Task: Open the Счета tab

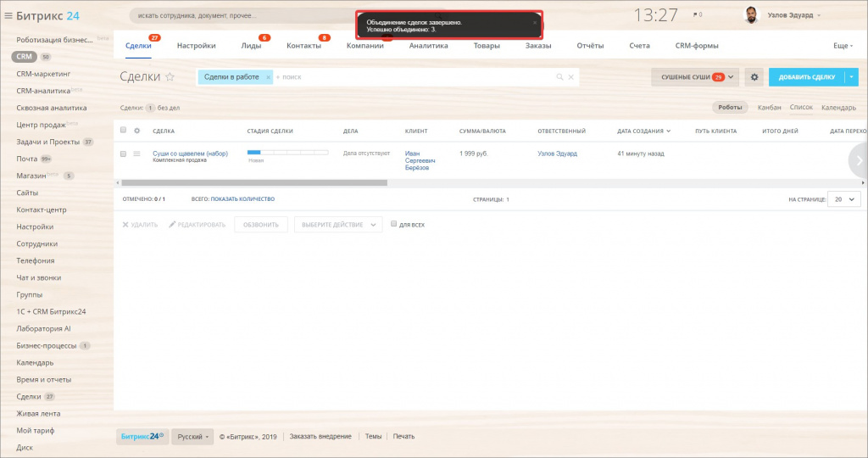Action: (x=639, y=46)
